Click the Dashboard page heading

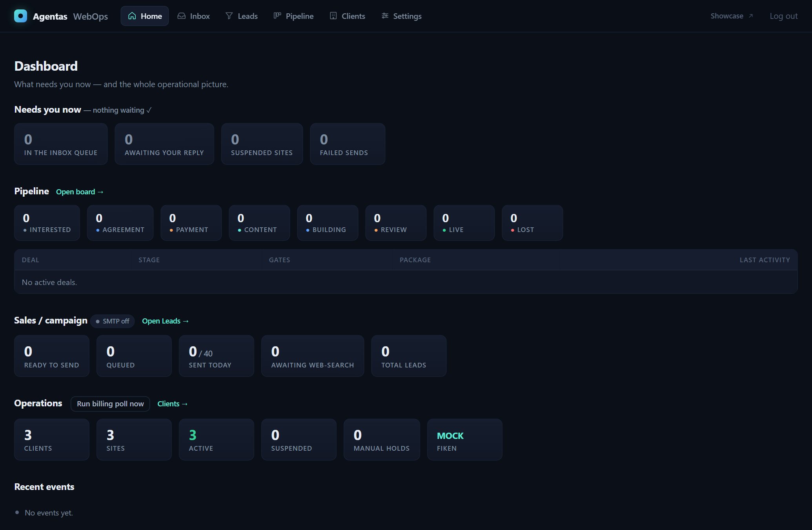46,66
